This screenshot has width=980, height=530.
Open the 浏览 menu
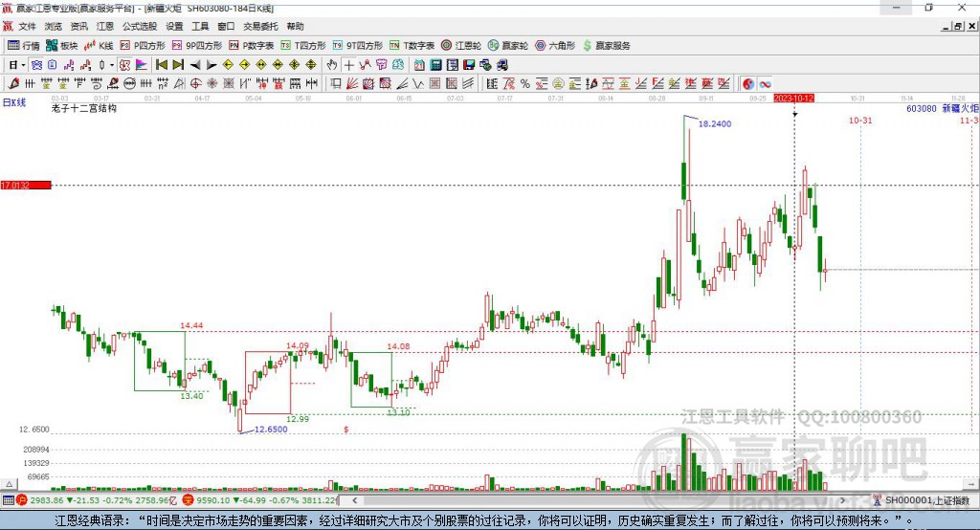(54, 26)
